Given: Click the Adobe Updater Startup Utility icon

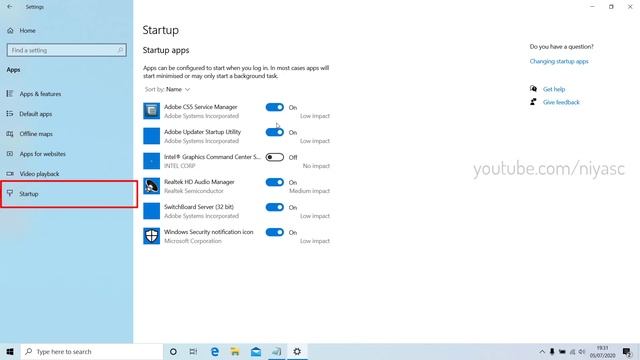Looking at the screenshot, I should [x=151, y=136].
